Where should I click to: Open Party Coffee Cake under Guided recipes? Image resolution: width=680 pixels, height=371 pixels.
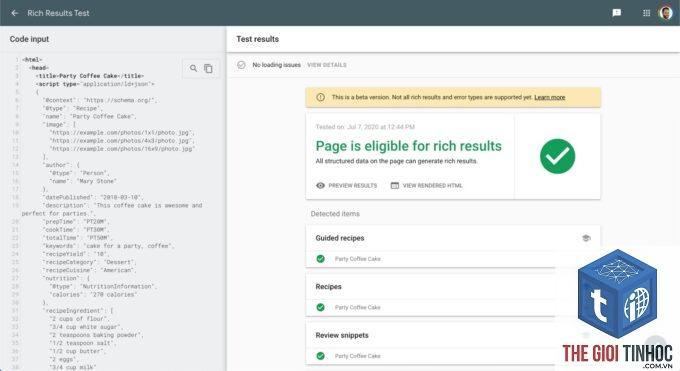click(x=357, y=259)
